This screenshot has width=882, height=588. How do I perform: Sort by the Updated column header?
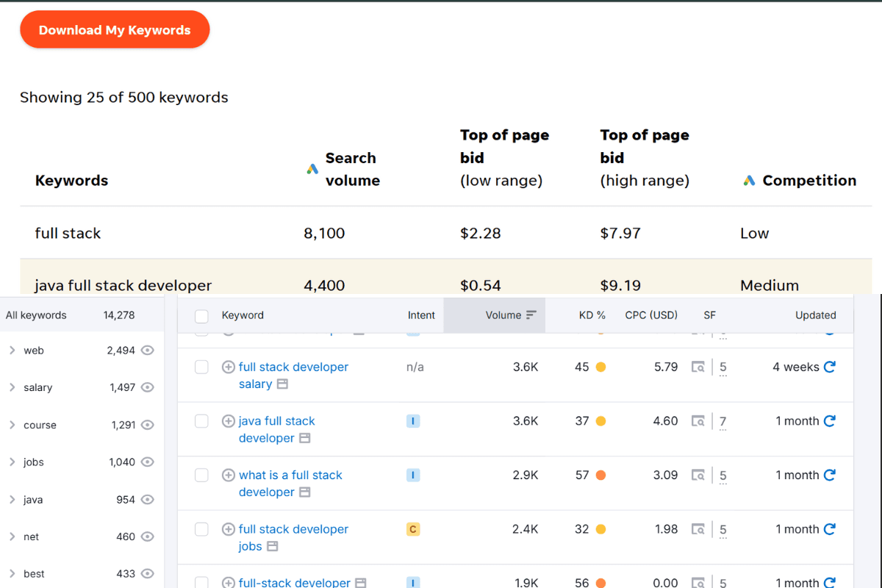tap(816, 315)
